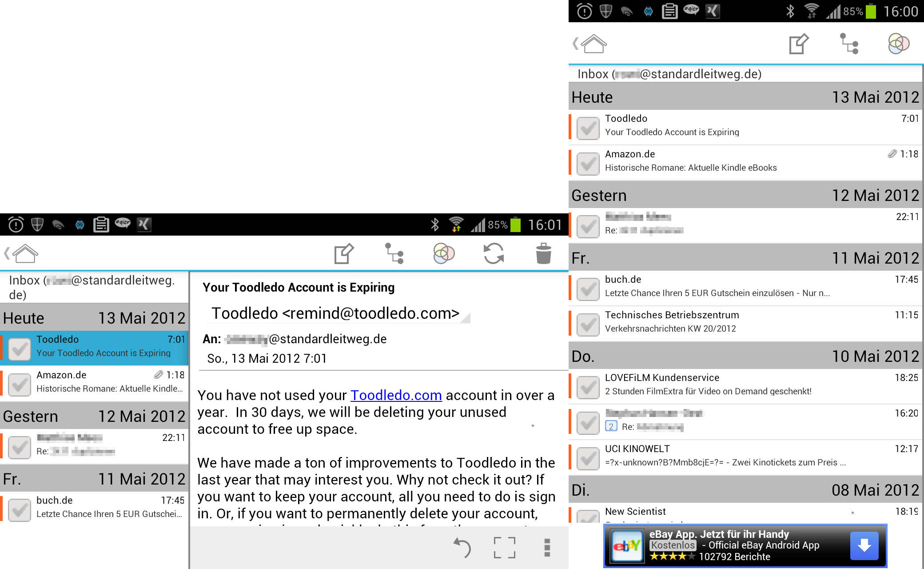The width and height of the screenshot is (924, 569).
Task: Open Your Toodledo Account is Expiring, right inbox
Action: pyautogui.click(x=672, y=132)
